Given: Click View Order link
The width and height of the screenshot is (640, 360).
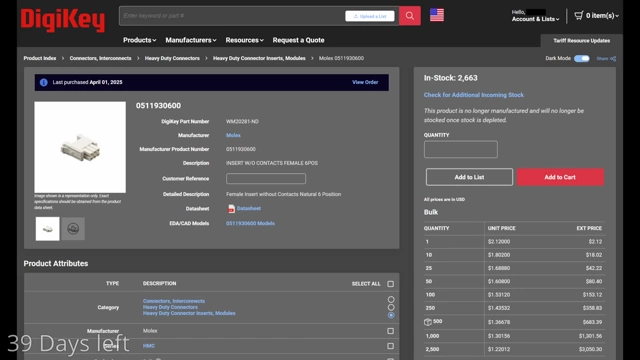Looking at the screenshot, I should click(365, 82).
